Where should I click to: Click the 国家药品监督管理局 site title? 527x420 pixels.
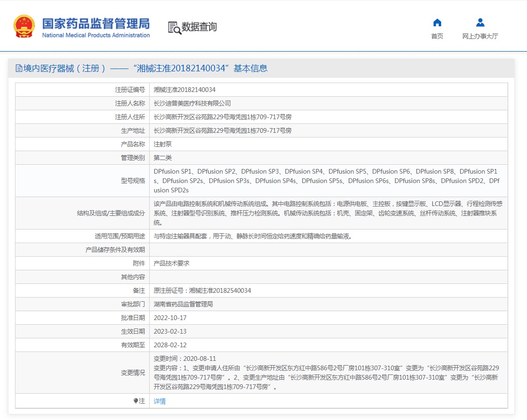tap(96, 23)
